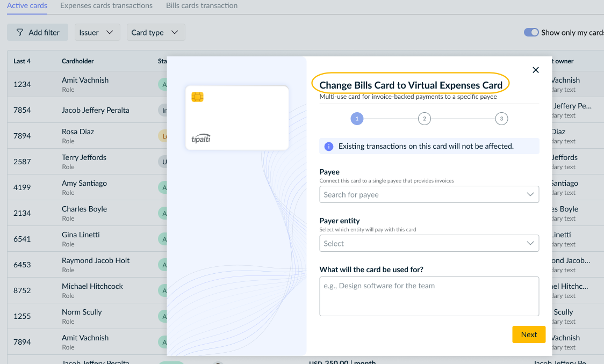Click the Payee field label
Screen dimensions: 604x364
pos(329,172)
